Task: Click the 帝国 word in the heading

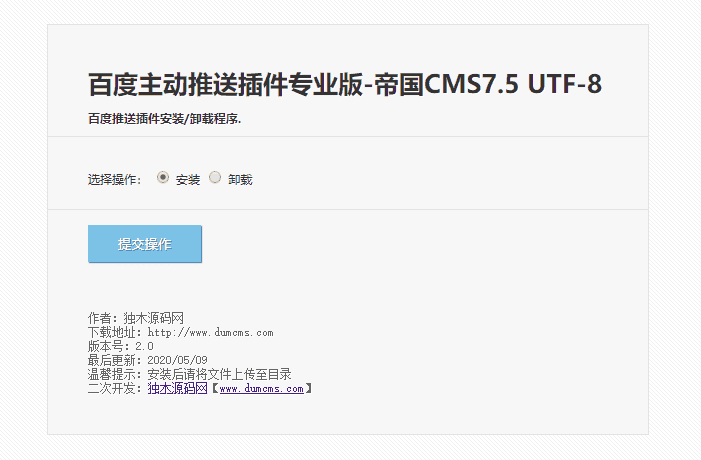Action: click(x=399, y=84)
